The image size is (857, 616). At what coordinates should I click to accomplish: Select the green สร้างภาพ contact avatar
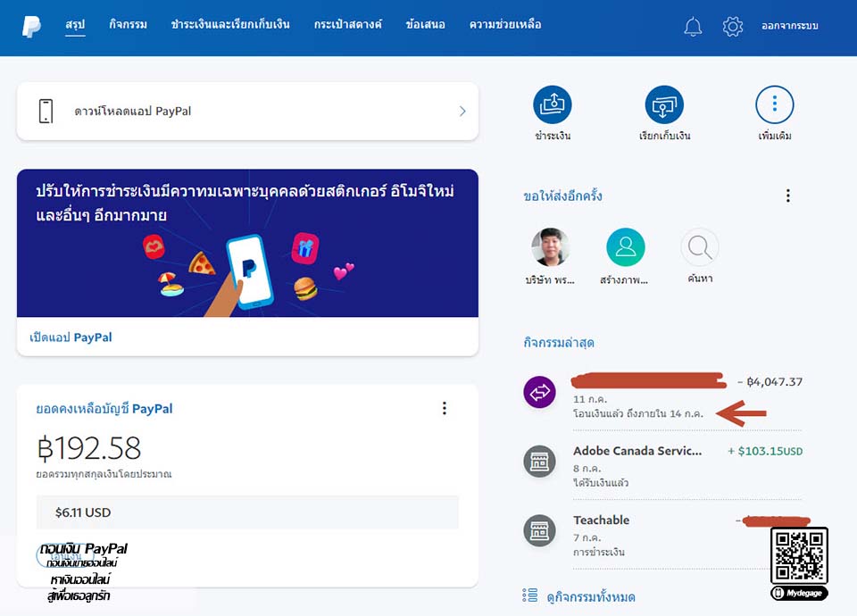click(625, 247)
